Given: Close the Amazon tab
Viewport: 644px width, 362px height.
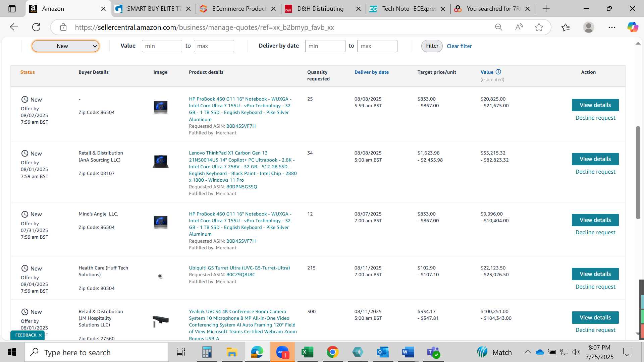Looking at the screenshot, I should point(104,9).
